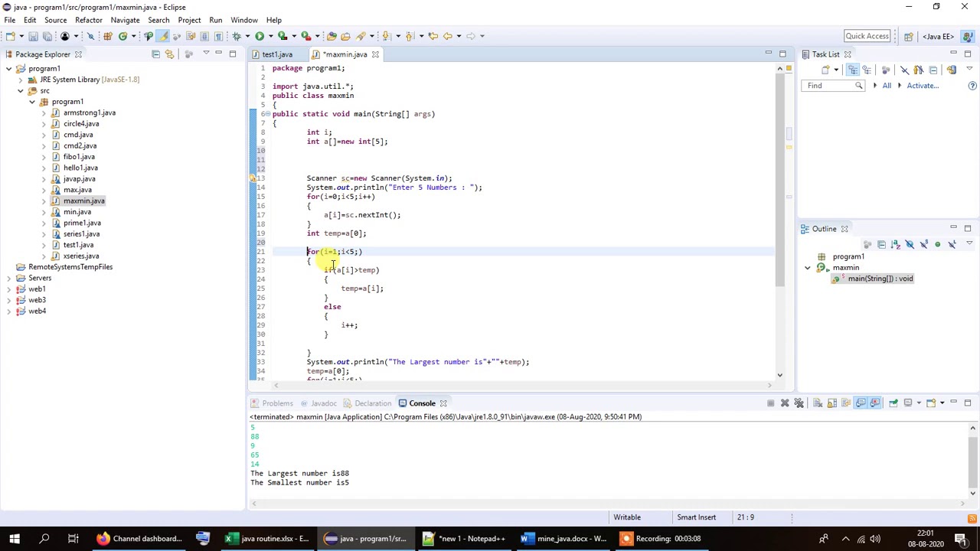Screen dimensions: 980x551
Task: Open Excel java routine.xlsx on taskbar
Action: [266, 539]
